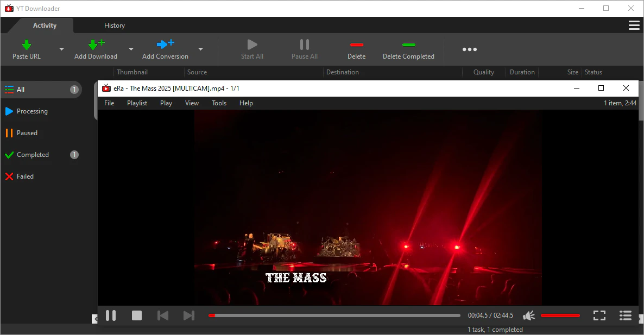Screen dimensions: 644x335
Task: Click the Paste URL green arrow button
Action: tap(26, 49)
